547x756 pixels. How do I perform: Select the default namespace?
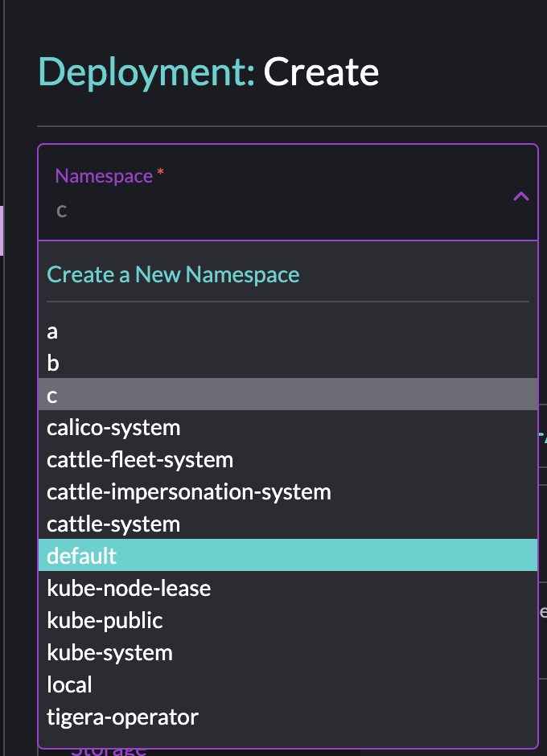tap(81, 556)
